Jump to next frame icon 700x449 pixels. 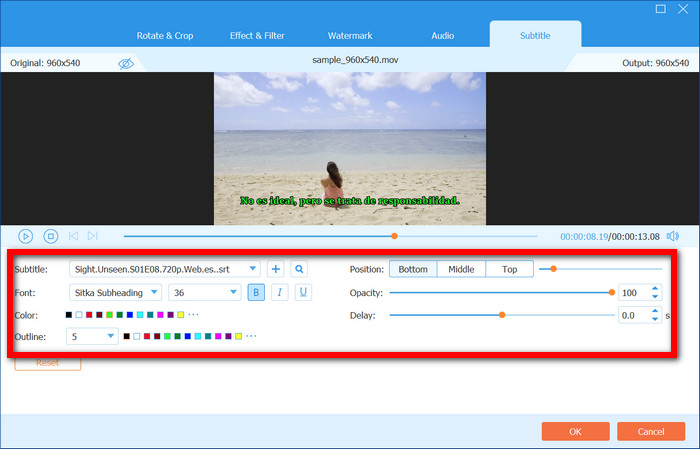pyautogui.click(x=93, y=236)
